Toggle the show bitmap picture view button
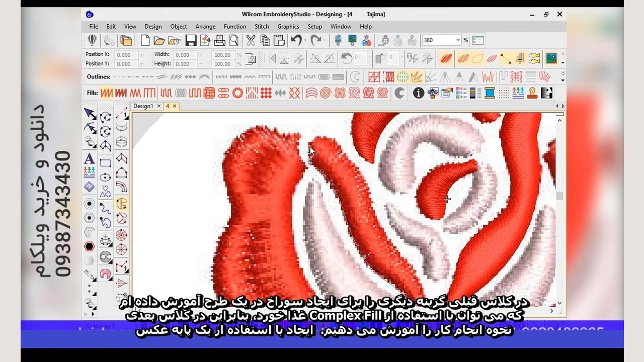This screenshot has height=362, width=644. (x=551, y=58)
